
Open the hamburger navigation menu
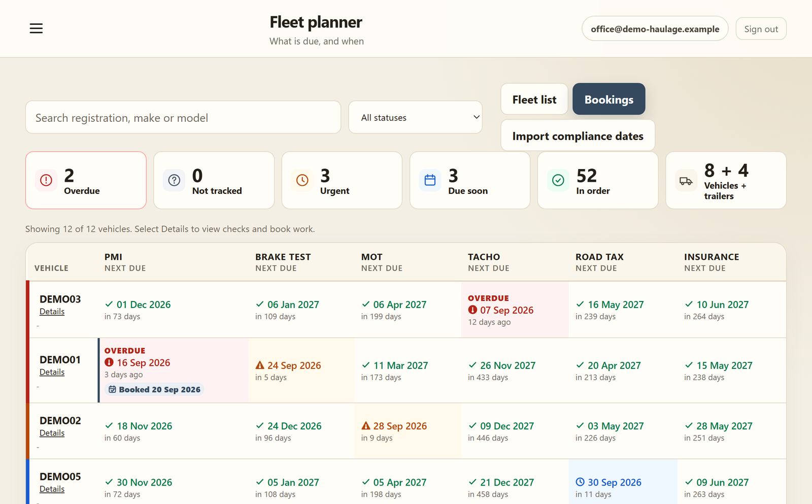point(36,28)
